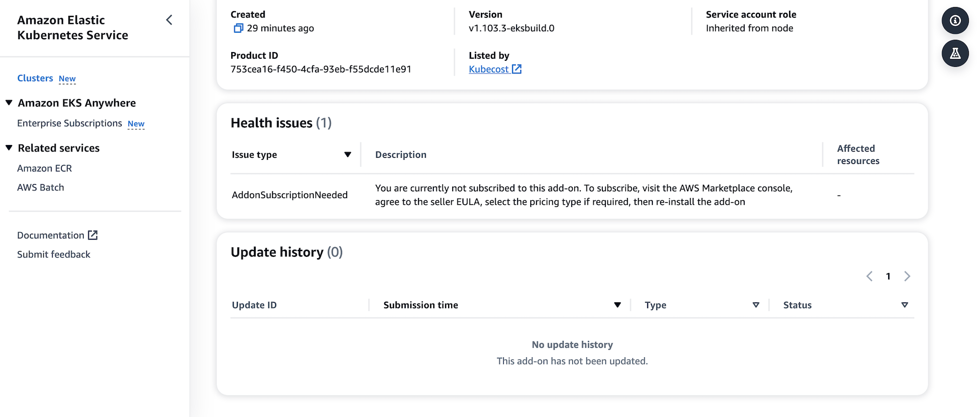
Task: Navigate to AWS Batch
Action: [x=41, y=187]
